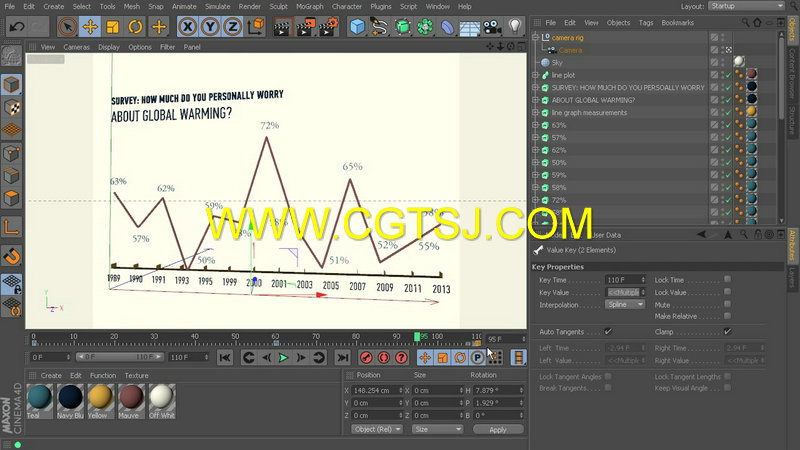Toggle the Clamp checkbox
The width and height of the screenshot is (800, 450).
coord(728,331)
